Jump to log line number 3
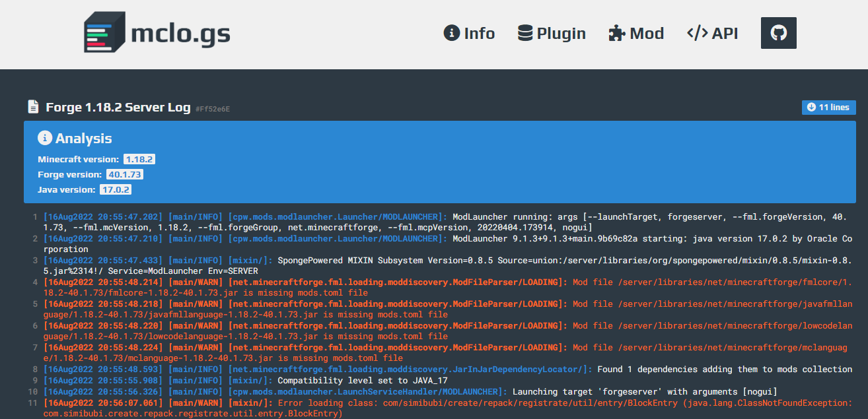 (x=34, y=261)
